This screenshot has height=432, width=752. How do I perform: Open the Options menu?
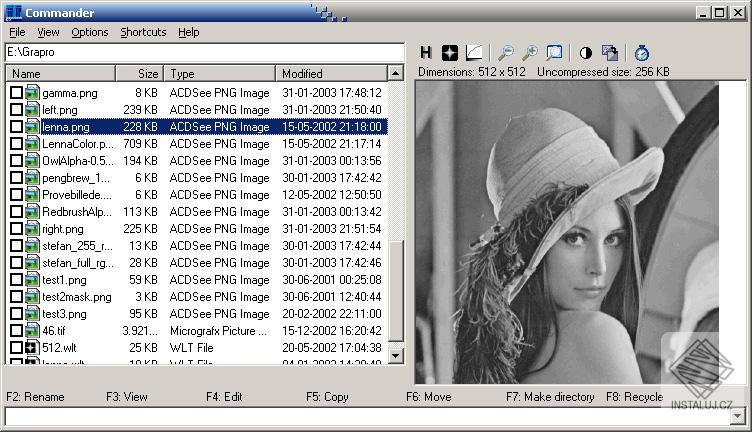click(89, 32)
